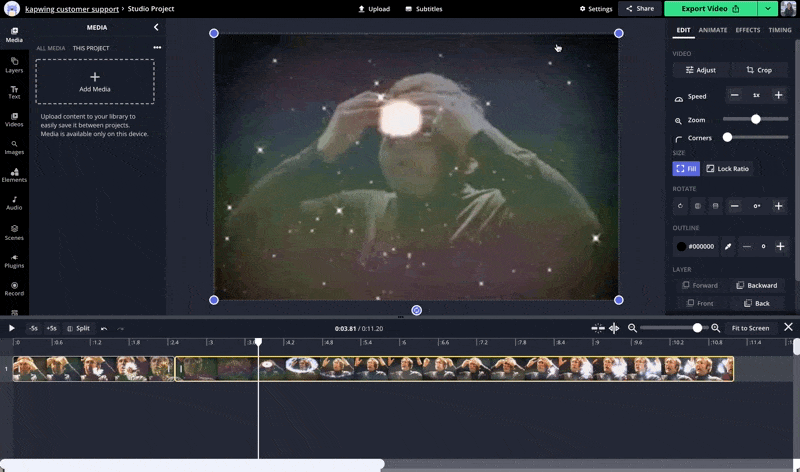Open the Record sidebar panel
The width and height of the screenshot is (800, 472).
click(x=14, y=289)
